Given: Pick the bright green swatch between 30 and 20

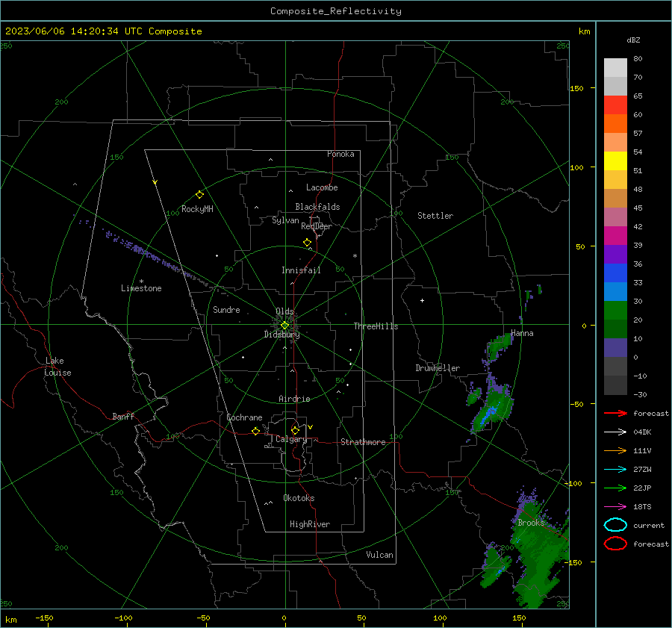Looking at the screenshot, I should point(615,311).
